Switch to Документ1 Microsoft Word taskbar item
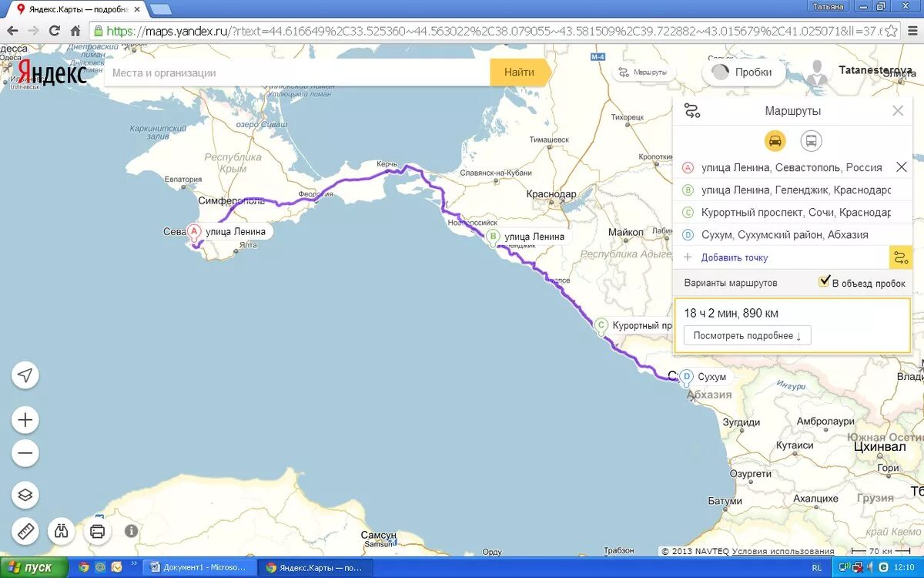The image size is (924, 578). click(200, 567)
